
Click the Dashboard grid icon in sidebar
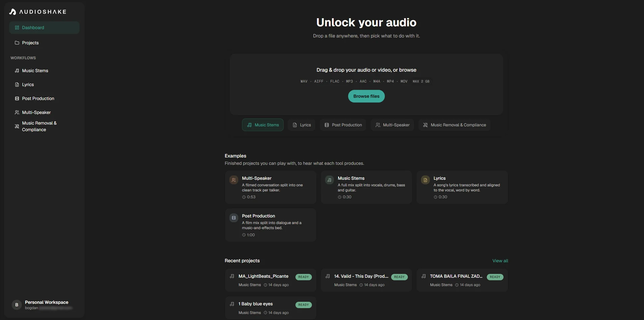(x=17, y=28)
